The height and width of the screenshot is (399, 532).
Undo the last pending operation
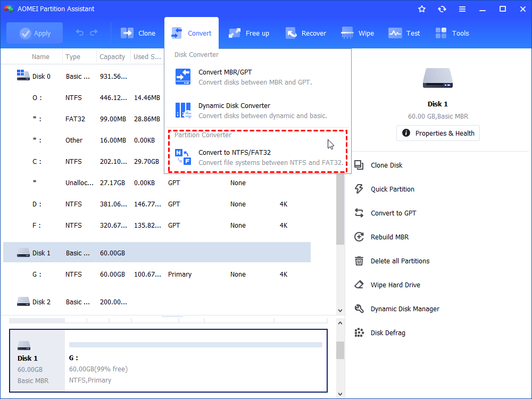(80, 32)
